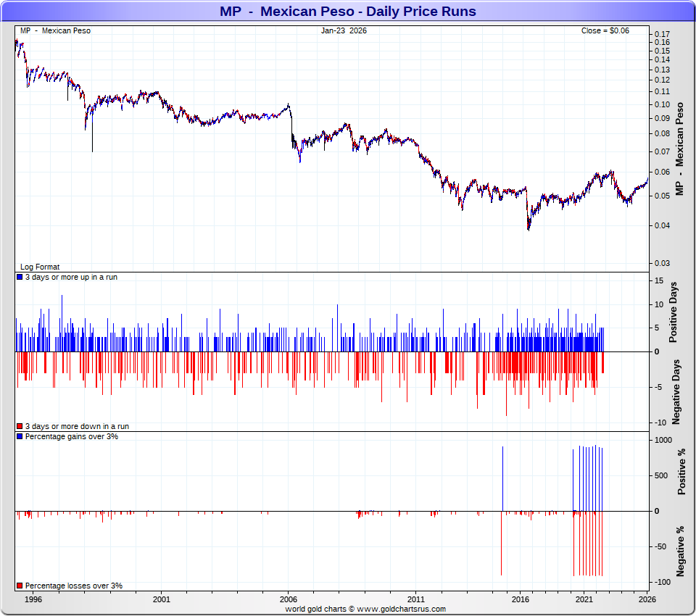This screenshot has width=696, height=616.
Task: Click the vertical 'Positive %' axis title
Action: (x=681, y=472)
